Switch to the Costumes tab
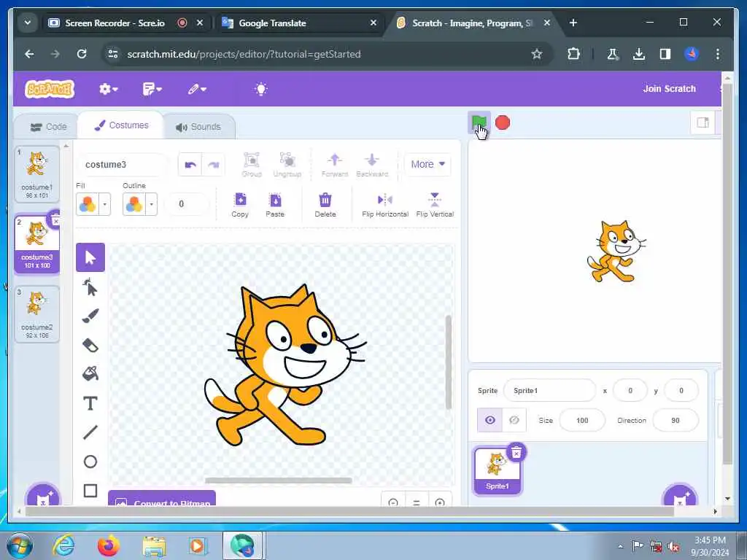 [x=122, y=125]
